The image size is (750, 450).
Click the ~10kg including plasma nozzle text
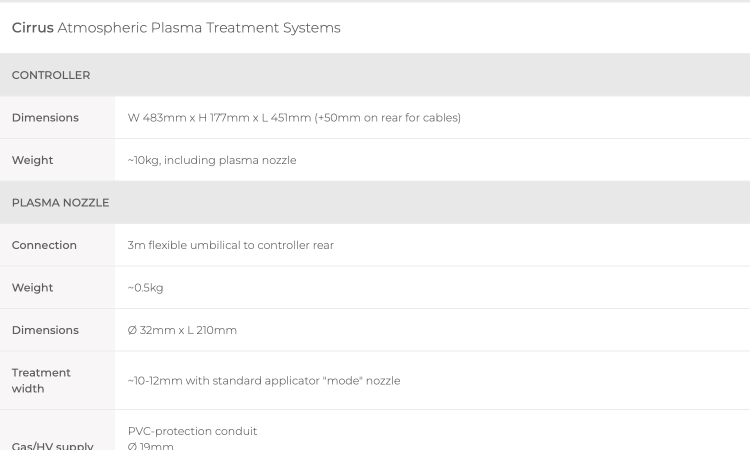[212, 160]
